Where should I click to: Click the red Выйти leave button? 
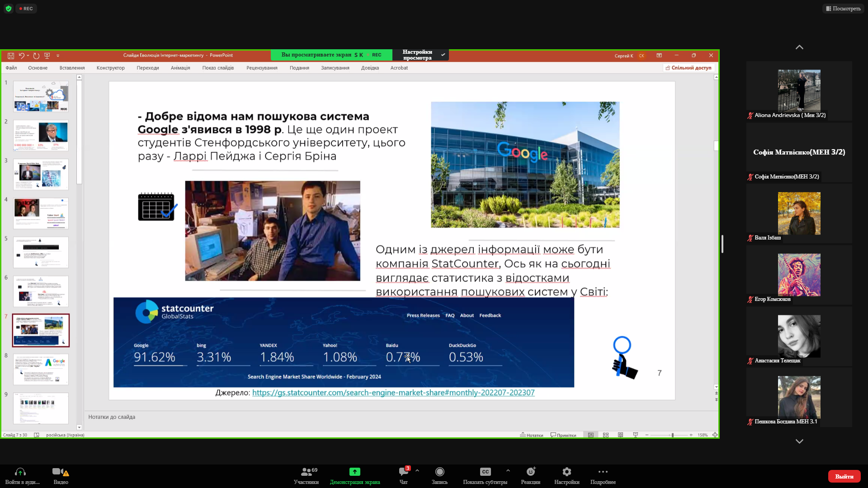844,476
